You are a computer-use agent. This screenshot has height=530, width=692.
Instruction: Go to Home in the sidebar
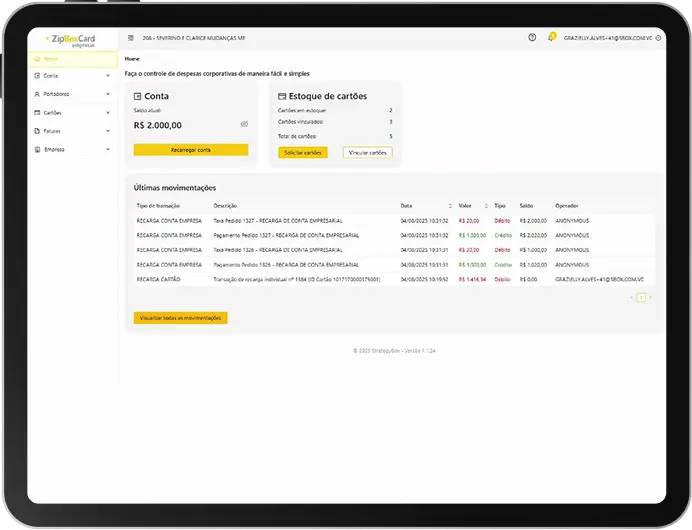50,59
